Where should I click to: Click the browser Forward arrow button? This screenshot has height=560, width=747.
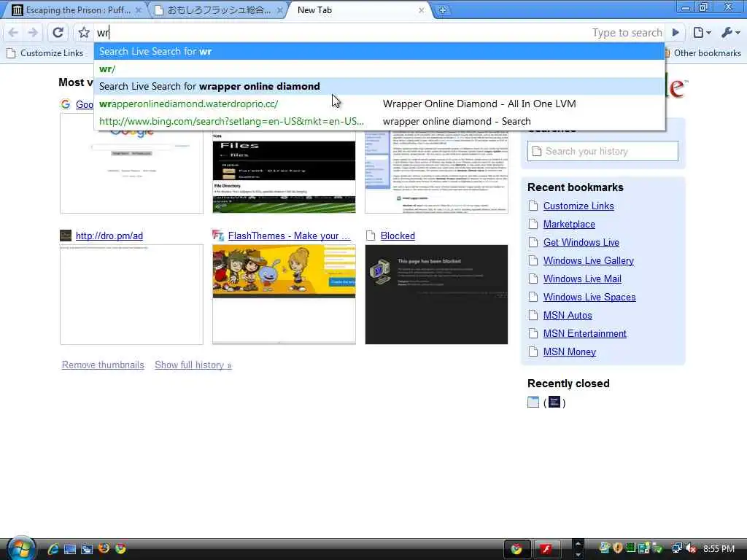(33, 32)
